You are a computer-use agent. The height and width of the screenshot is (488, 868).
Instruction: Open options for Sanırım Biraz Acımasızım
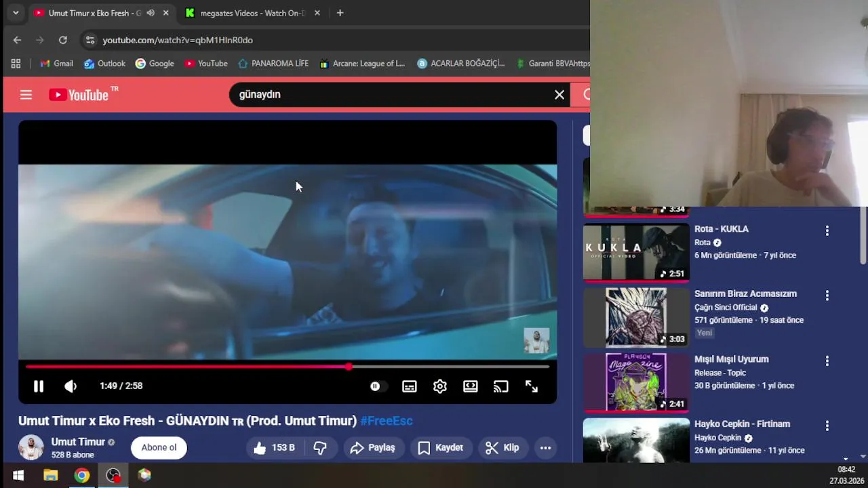[827, 296]
